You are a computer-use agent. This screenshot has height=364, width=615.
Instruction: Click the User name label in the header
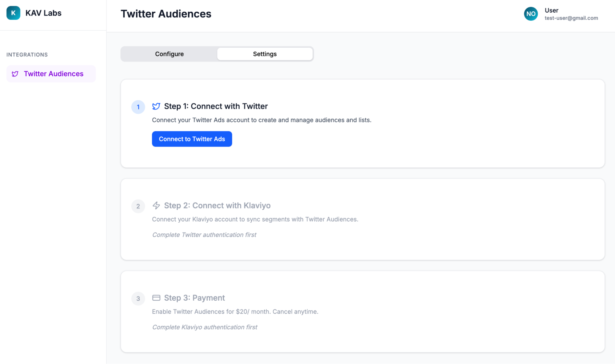click(x=551, y=10)
